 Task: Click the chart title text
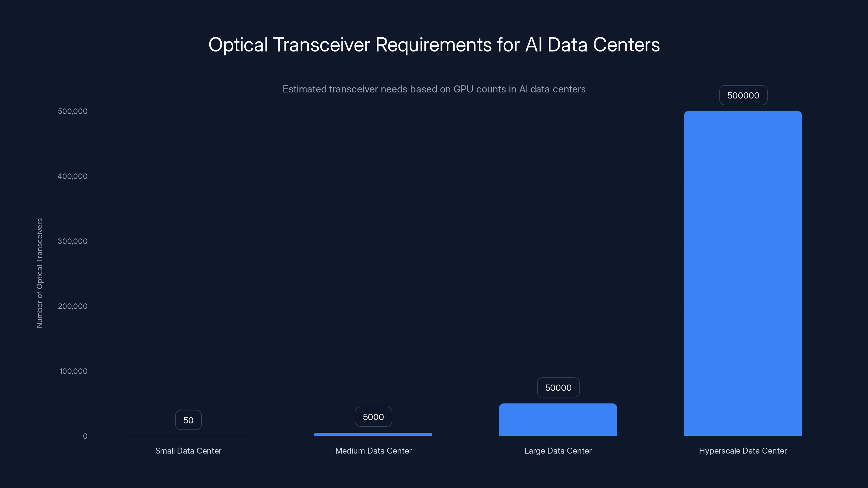(434, 45)
